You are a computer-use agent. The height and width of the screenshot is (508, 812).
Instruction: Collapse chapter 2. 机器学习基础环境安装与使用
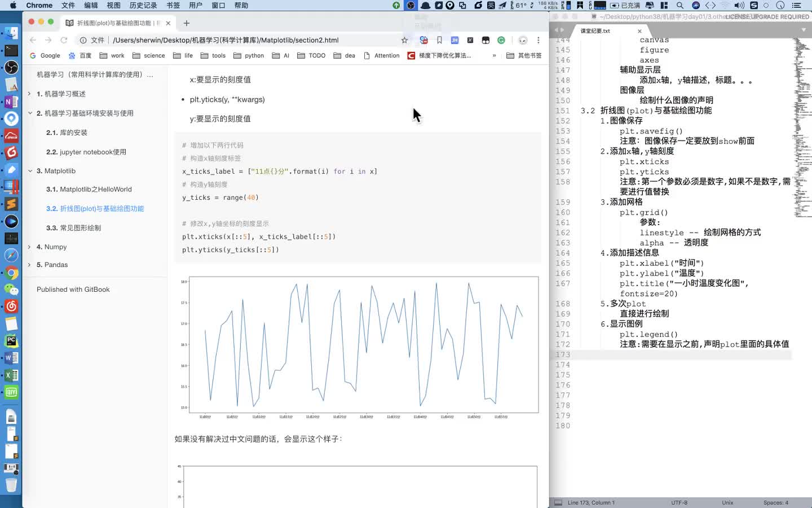[x=29, y=113]
